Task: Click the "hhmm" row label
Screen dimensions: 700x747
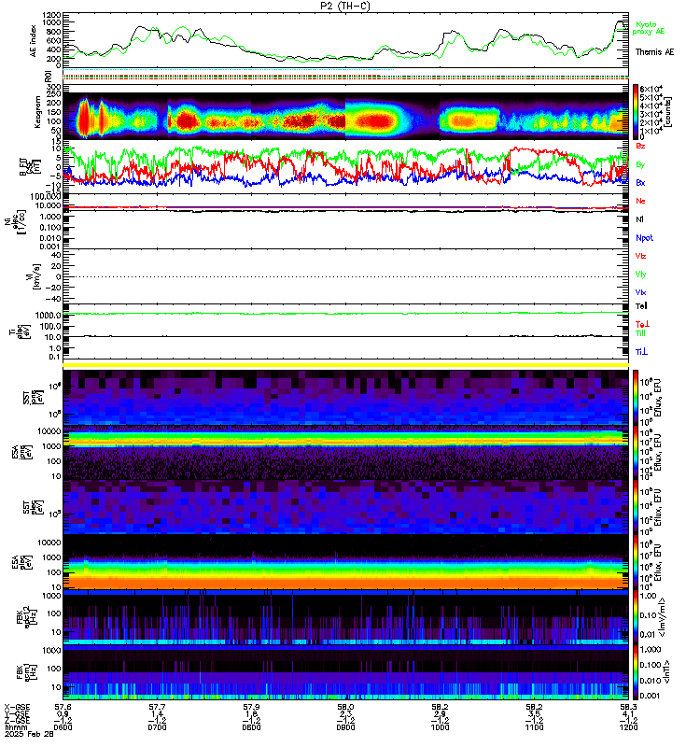Action: (16, 727)
